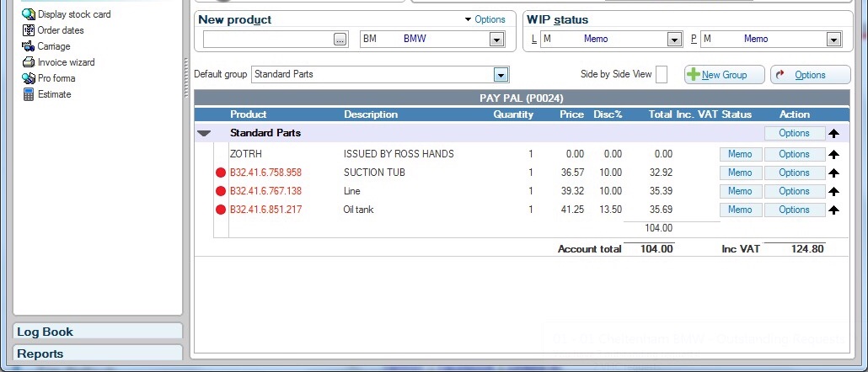The width and height of the screenshot is (868, 372).
Task: Open Options for Standard Parts group
Action: [795, 133]
